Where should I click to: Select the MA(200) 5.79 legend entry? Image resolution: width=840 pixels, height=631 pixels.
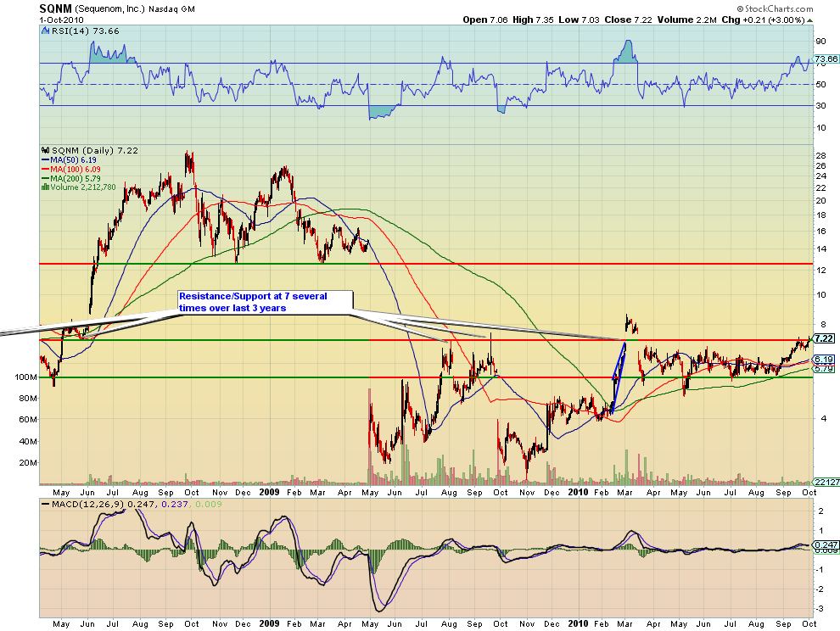[71, 178]
